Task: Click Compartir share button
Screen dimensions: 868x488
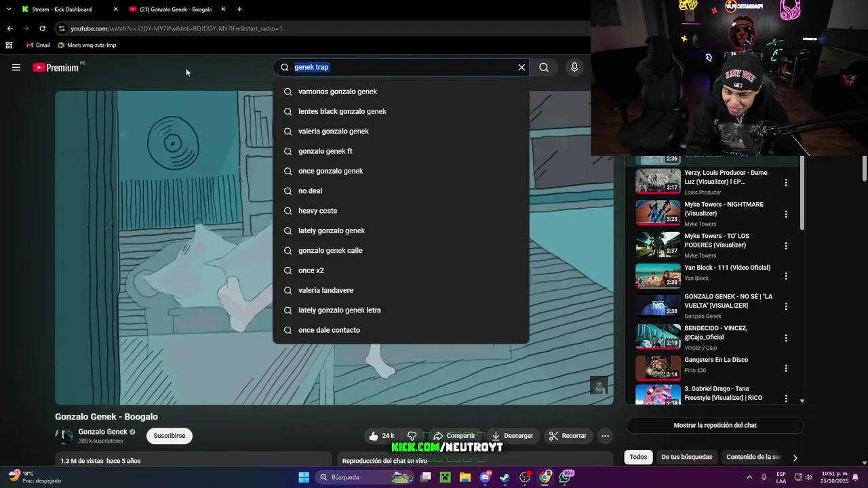Action: (454, 436)
